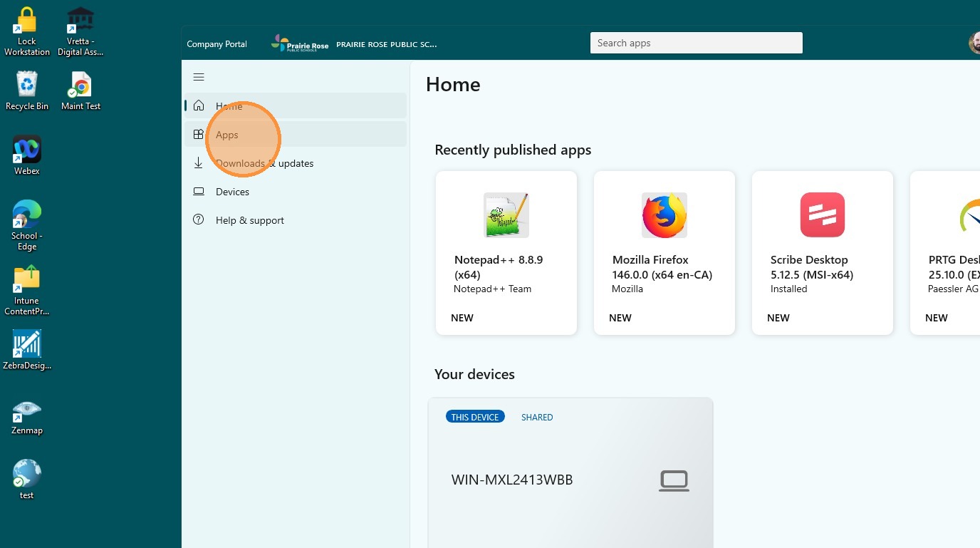The height and width of the screenshot is (548, 980).
Task: Click the Scribe Desktop app icon
Action: [x=822, y=215]
